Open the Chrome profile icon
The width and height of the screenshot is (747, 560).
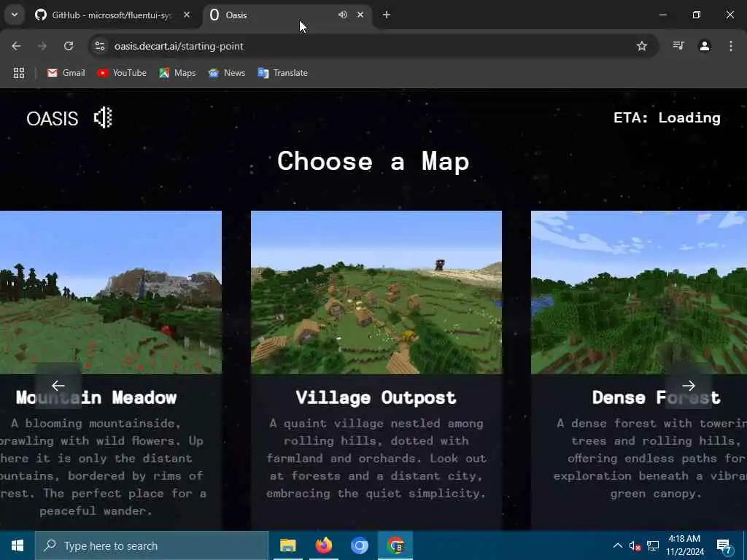point(705,46)
